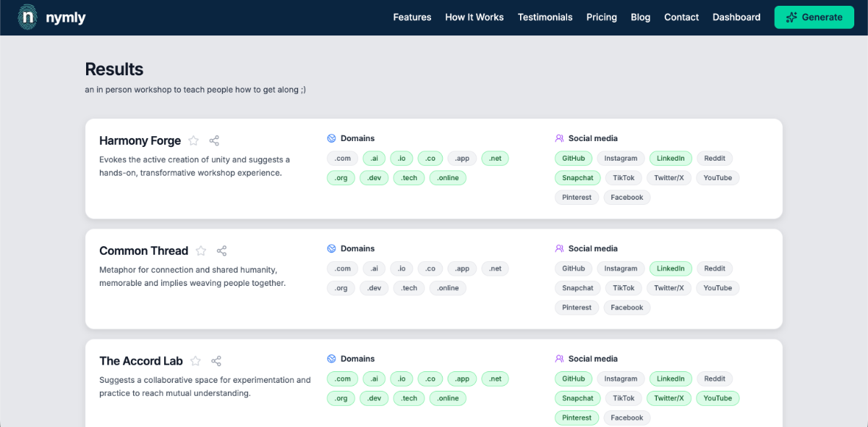Click the Generate button

[x=814, y=17]
